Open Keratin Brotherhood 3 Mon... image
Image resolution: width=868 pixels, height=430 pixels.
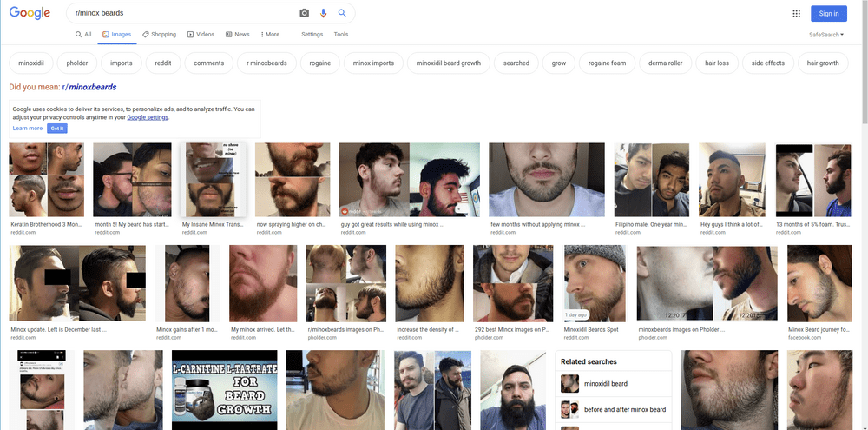click(47, 180)
